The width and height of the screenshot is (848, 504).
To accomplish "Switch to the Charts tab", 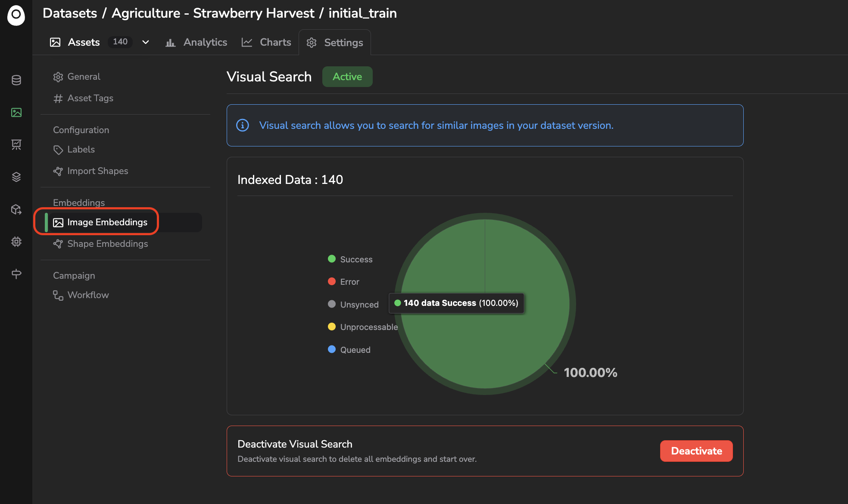I will click(266, 42).
